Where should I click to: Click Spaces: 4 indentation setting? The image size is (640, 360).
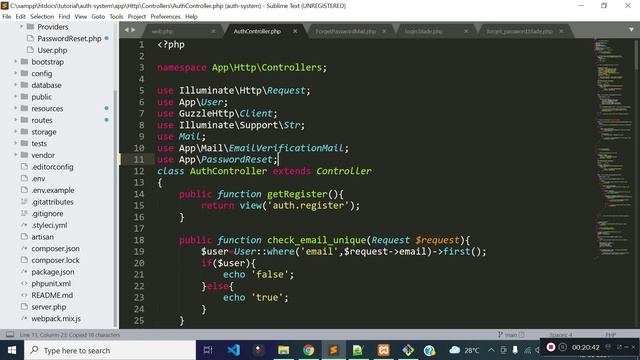pyautogui.click(x=561, y=335)
